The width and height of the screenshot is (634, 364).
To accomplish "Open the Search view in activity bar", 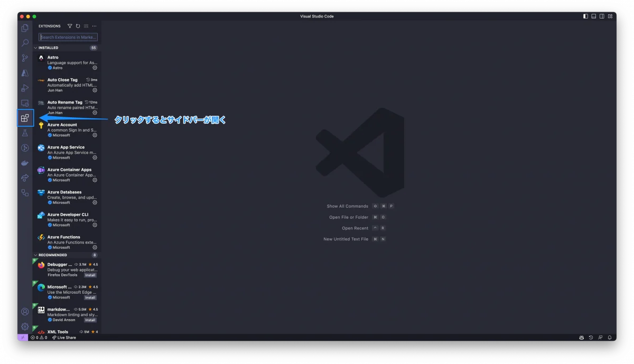I will 25,43.
